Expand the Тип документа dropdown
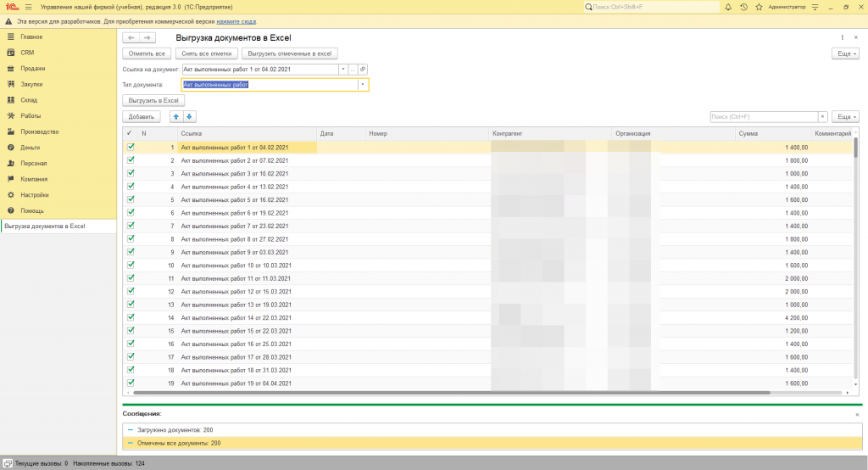 (x=363, y=85)
